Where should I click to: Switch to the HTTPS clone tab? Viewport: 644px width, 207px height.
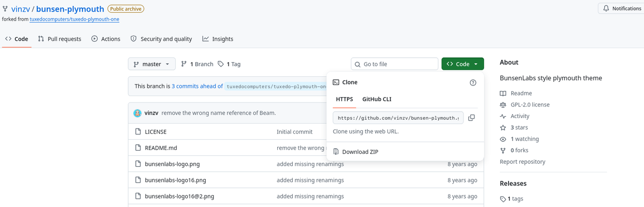pos(345,99)
